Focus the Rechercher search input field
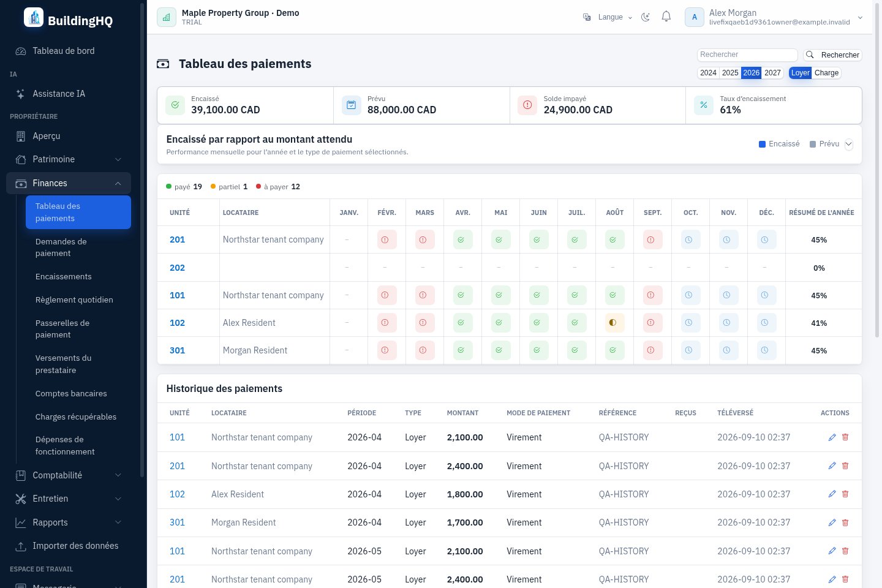Screen dimensions: 882x588 click(747, 55)
